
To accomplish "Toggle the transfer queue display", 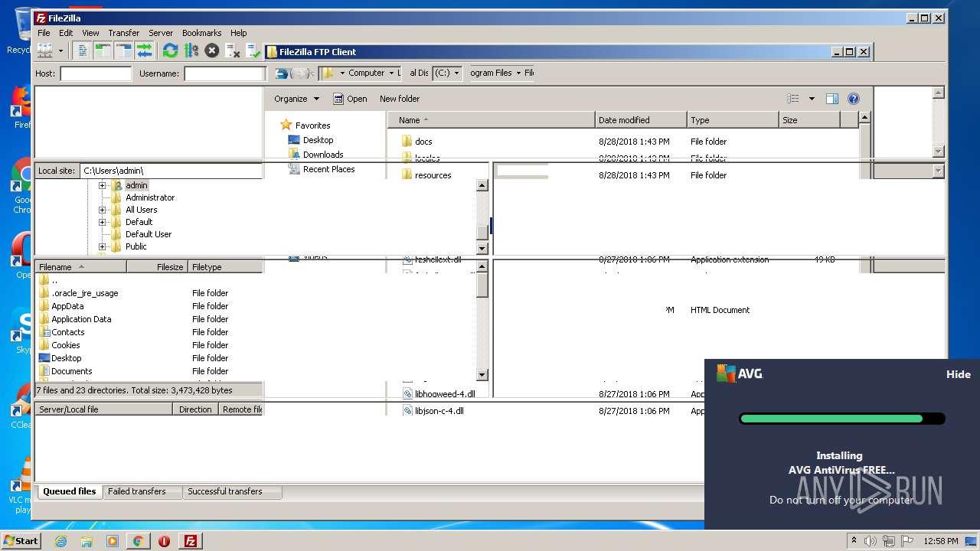I will click(144, 51).
